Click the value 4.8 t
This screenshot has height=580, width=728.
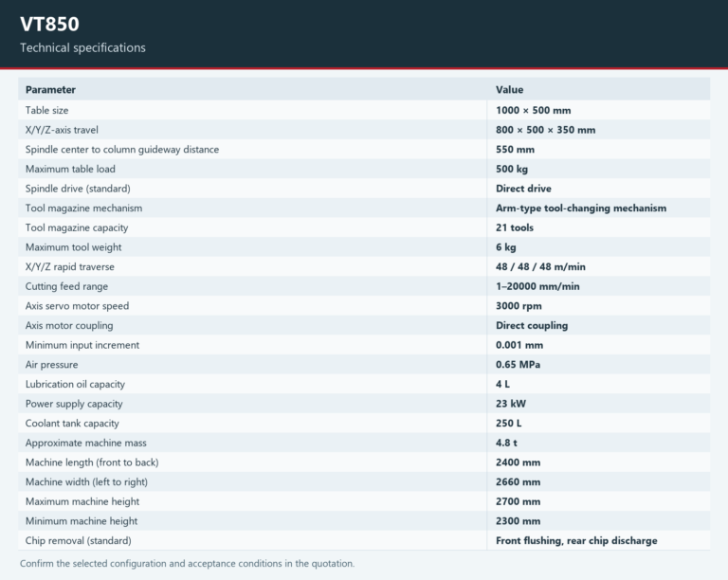[506, 443]
